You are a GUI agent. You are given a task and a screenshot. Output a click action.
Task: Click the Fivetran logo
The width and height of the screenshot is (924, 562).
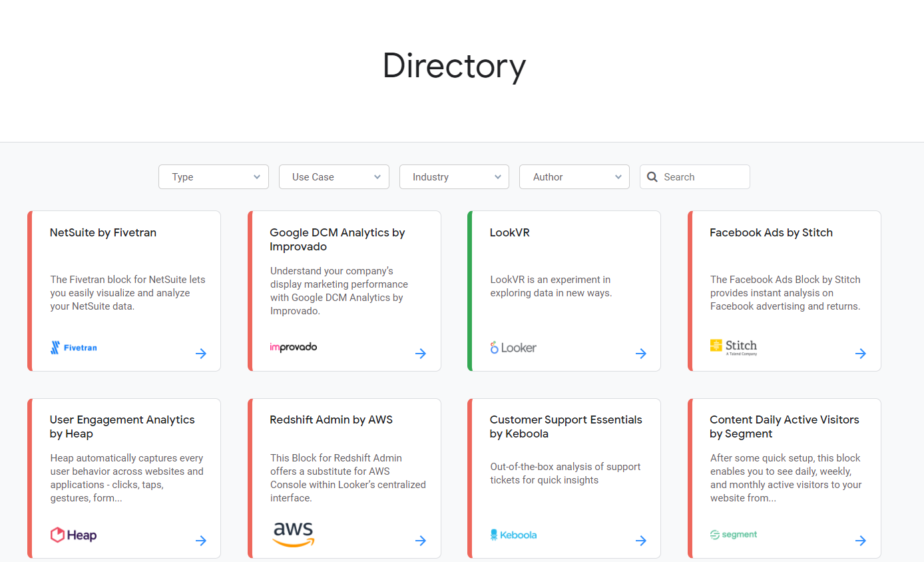(74, 348)
